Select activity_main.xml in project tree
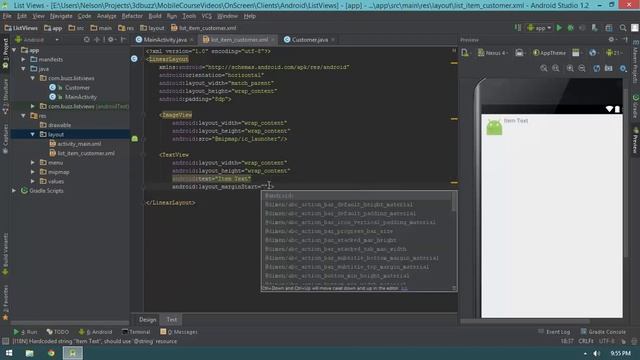Image resolution: width=640 pixels, height=360 pixels. (x=75, y=144)
